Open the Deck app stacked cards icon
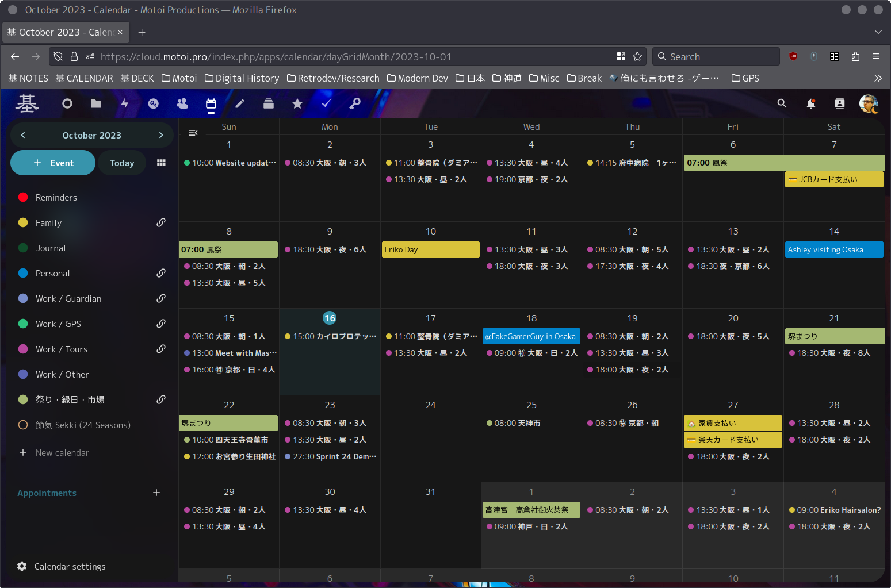This screenshot has height=588, width=891. click(x=269, y=103)
